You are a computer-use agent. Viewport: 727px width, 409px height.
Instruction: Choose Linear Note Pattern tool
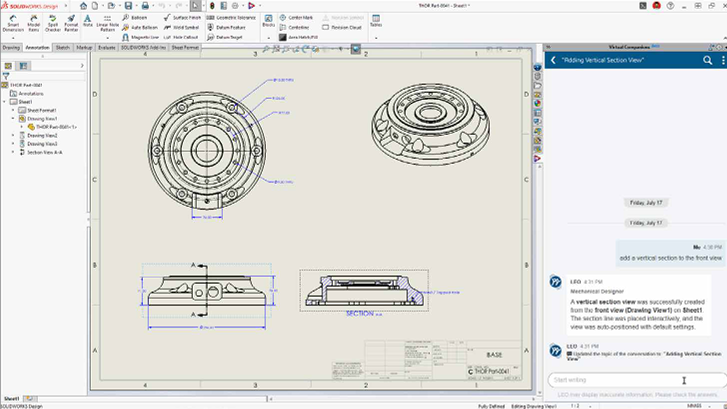(x=108, y=23)
